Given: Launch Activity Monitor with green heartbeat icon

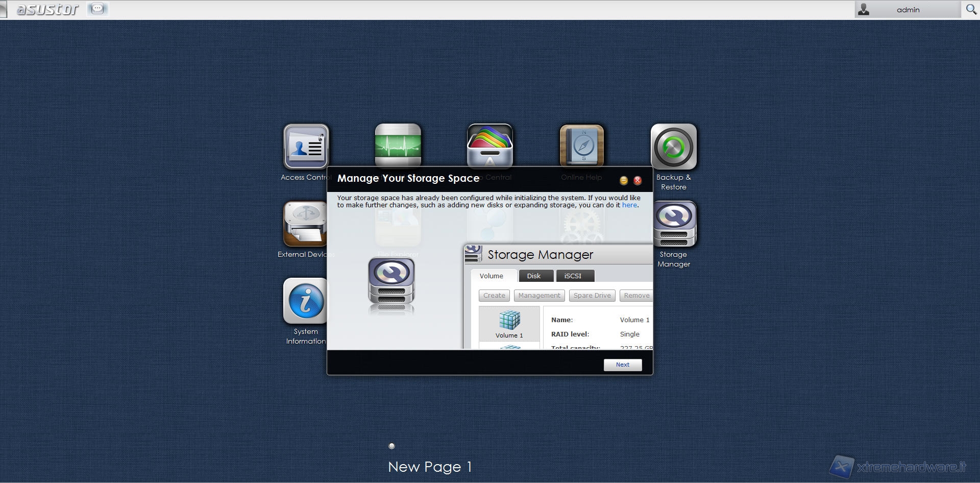Looking at the screenshot, I should (x=398, y=144).
